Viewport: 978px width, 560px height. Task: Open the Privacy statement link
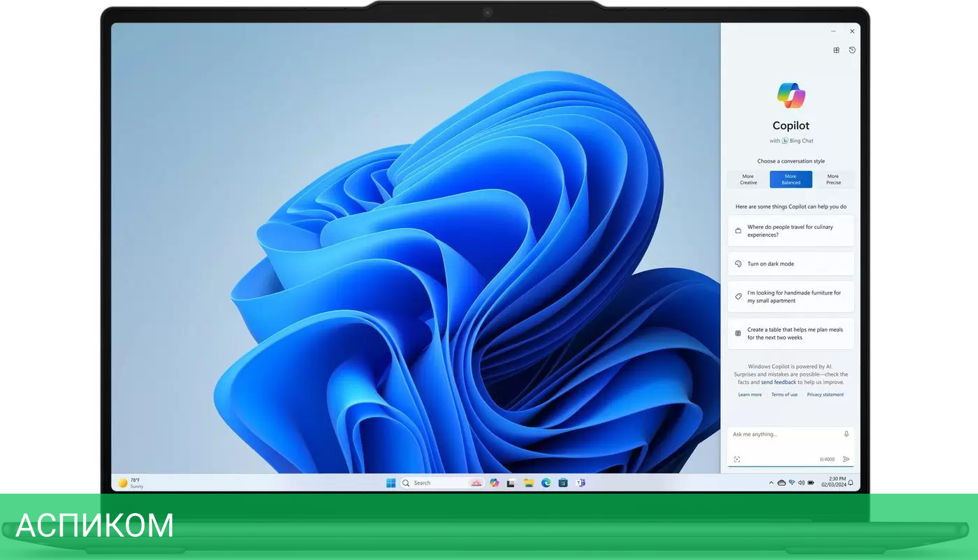point(825,395)
